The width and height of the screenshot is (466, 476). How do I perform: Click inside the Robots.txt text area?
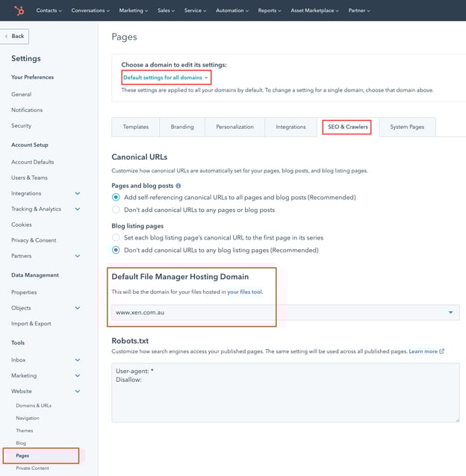(x=285, y=392)
